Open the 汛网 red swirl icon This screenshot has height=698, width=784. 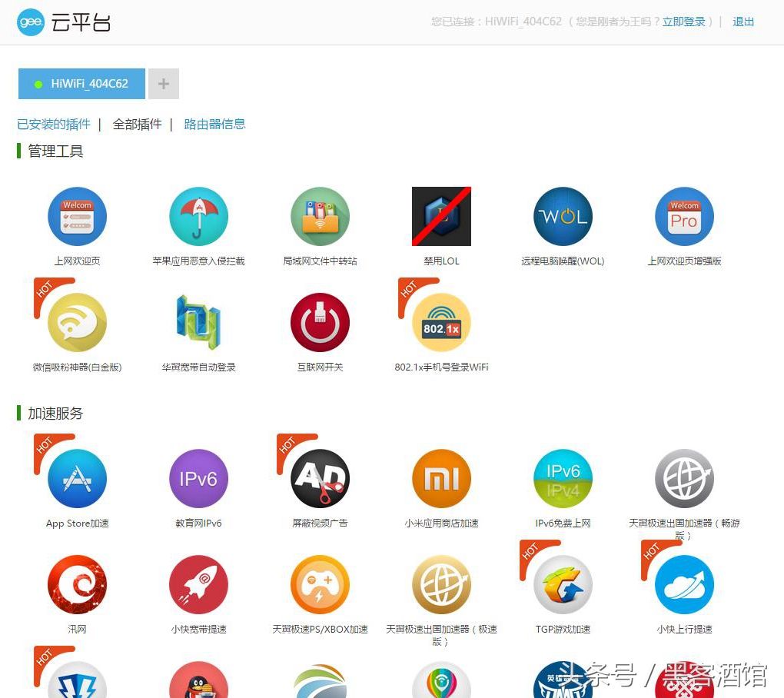[x=77, y=584]
